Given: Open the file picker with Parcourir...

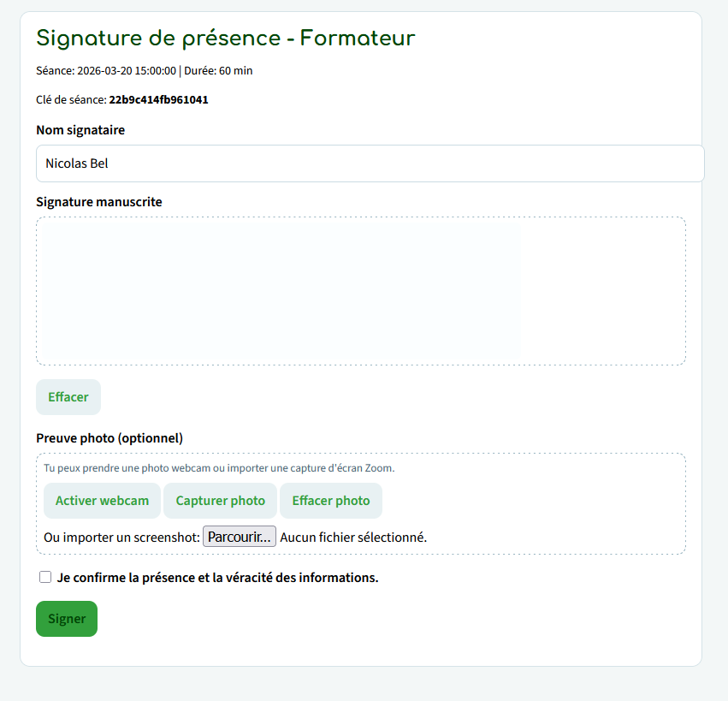Looking at the screenshot, I should click(x=239, y=537).
